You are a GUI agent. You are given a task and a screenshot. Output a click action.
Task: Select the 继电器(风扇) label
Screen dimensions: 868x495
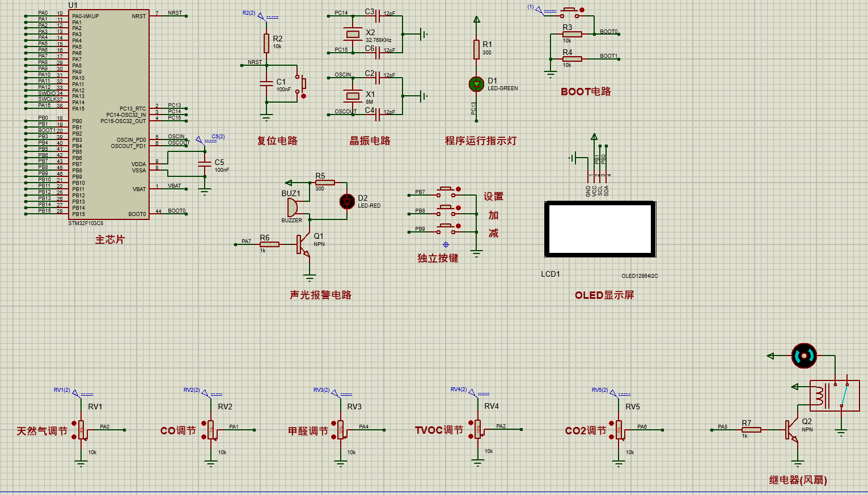[798, 480]
